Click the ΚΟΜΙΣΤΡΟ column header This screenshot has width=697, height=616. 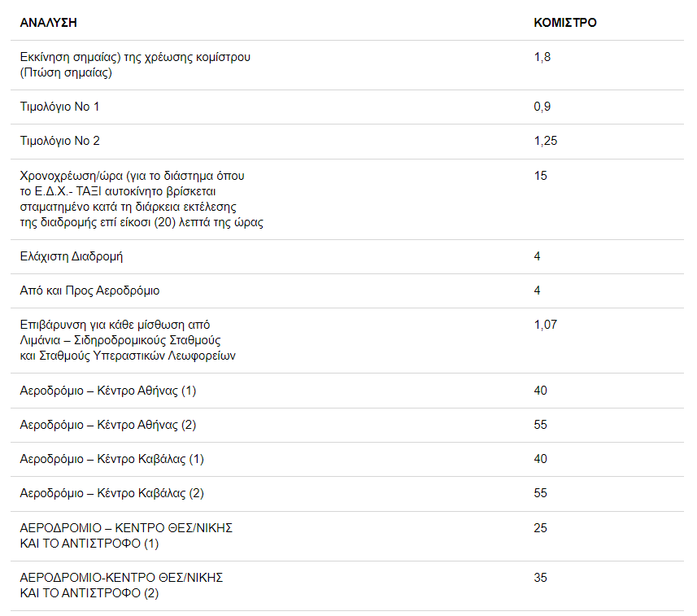564,23
